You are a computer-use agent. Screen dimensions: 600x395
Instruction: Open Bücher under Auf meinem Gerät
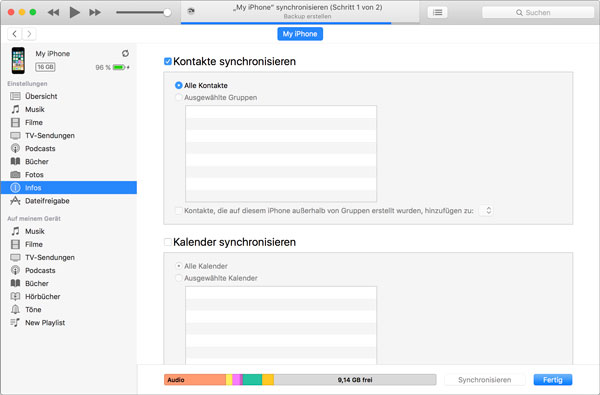point(68,283)
